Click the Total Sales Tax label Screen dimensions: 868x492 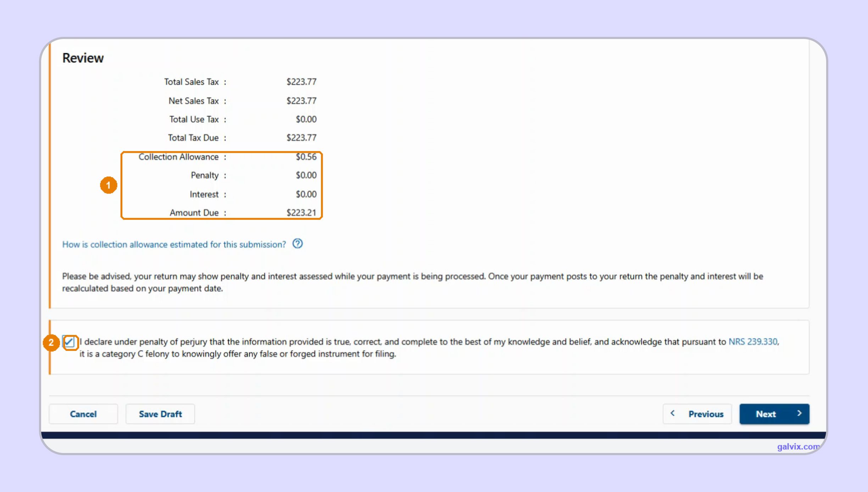[x=191, y=82]
